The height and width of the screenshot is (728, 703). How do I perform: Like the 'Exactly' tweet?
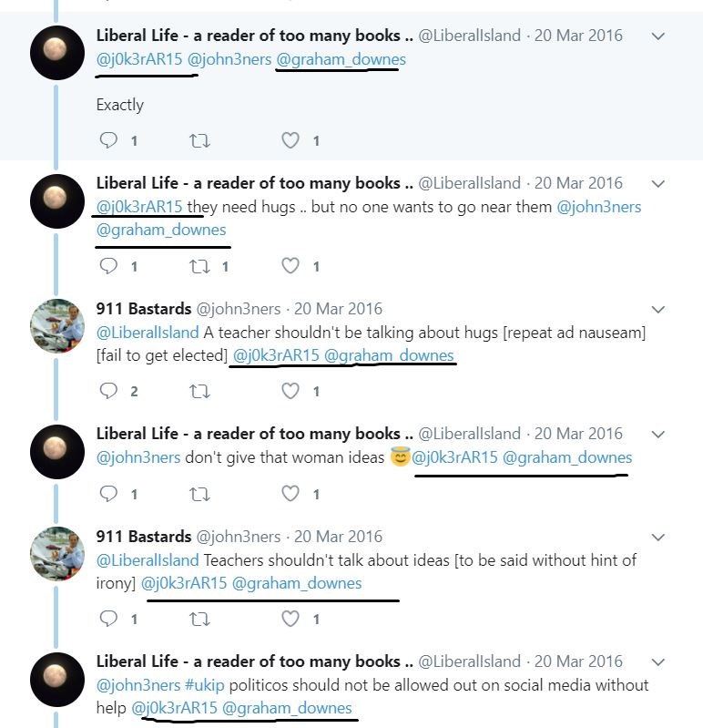(x=290, y=140)
